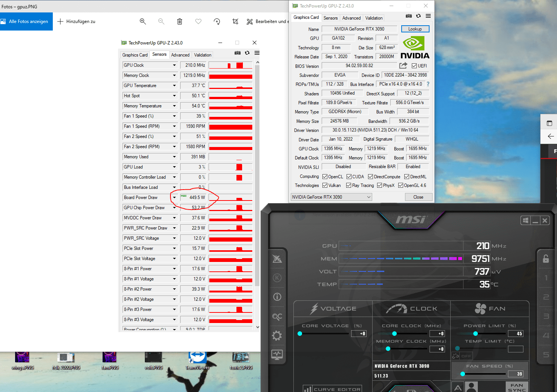Toggle the Vulkan checkbox
The image size is (557, 392).
coord(325,185)
